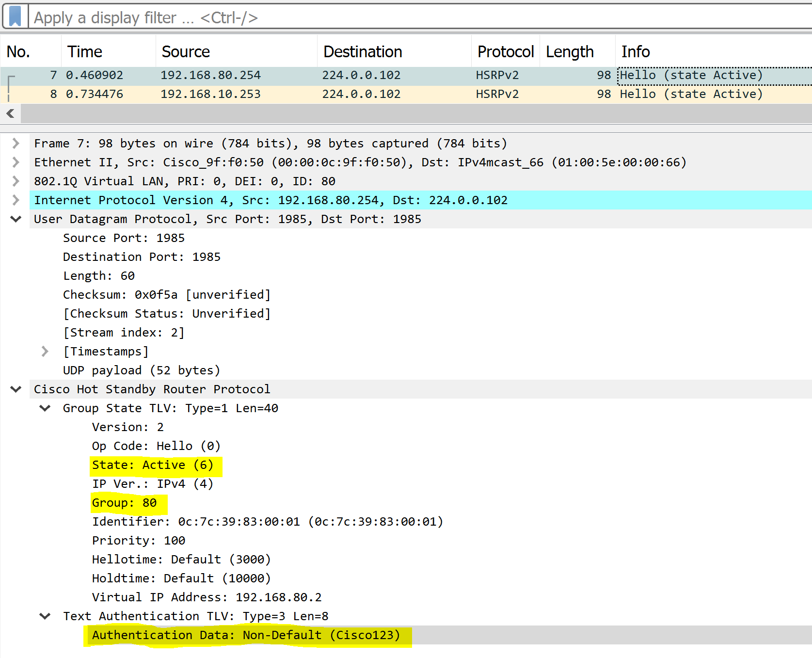Sort packets by the Time column header
812x658 pixels.
108,51
